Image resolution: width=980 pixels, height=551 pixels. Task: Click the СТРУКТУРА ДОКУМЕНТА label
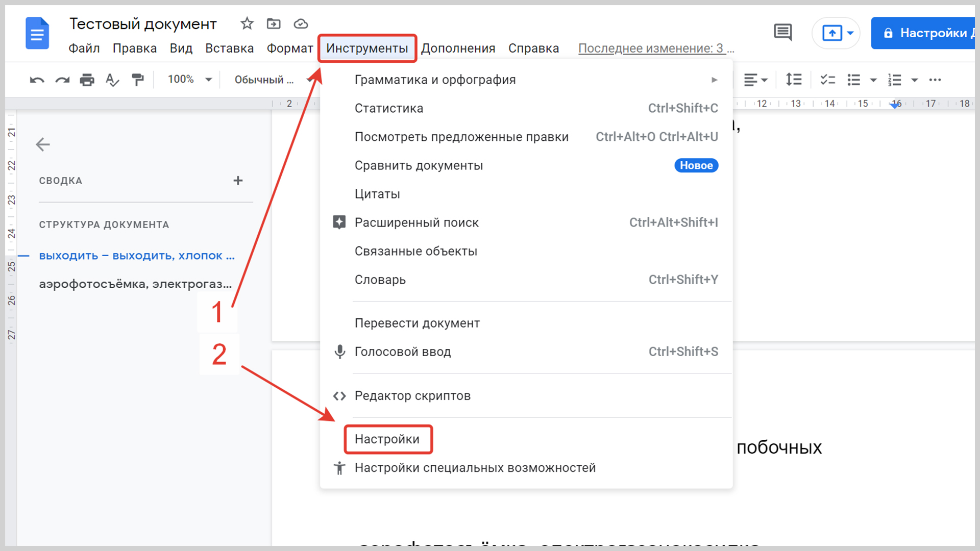tap(104, 224)
